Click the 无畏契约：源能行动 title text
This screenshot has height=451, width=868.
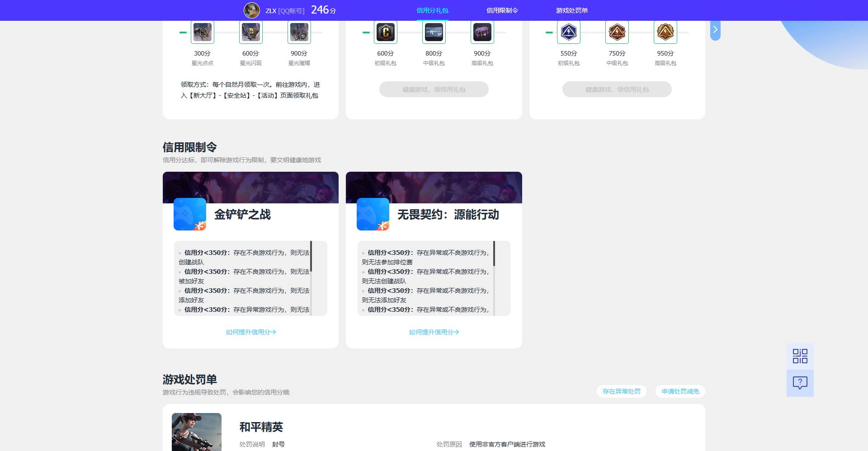(448, 214)
